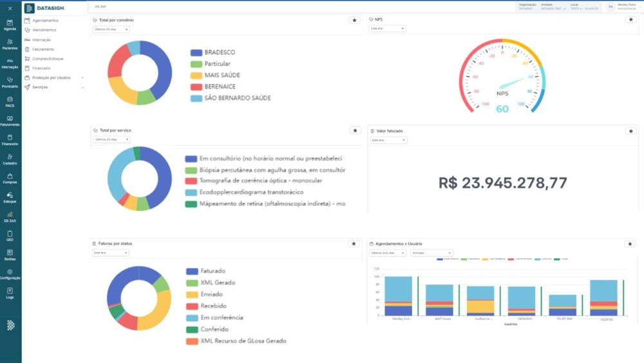Toggle Em conferência legend entry
The width and height of the screenshot is (644, 363).
[x=215, y=318]
